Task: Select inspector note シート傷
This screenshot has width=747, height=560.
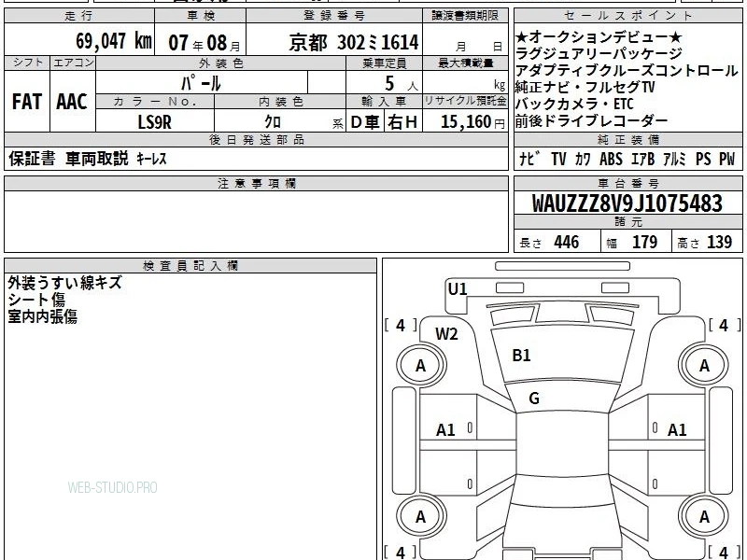Action: point(36,300)
